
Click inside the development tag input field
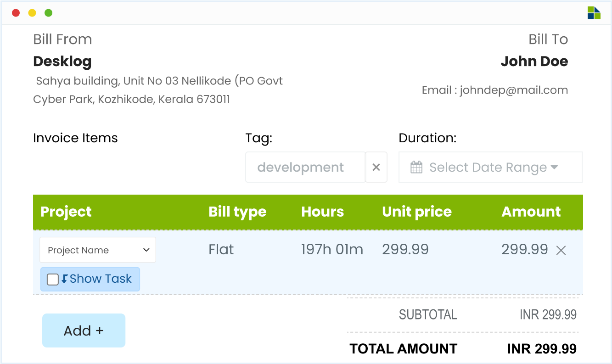click(305, 168)
